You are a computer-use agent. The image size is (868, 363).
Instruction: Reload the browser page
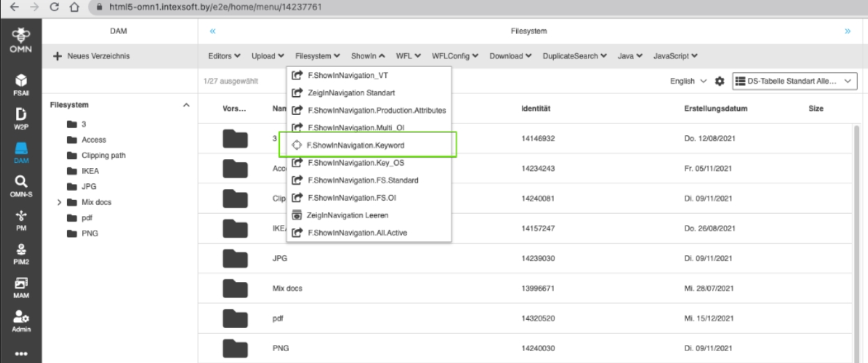pos(54,6)
